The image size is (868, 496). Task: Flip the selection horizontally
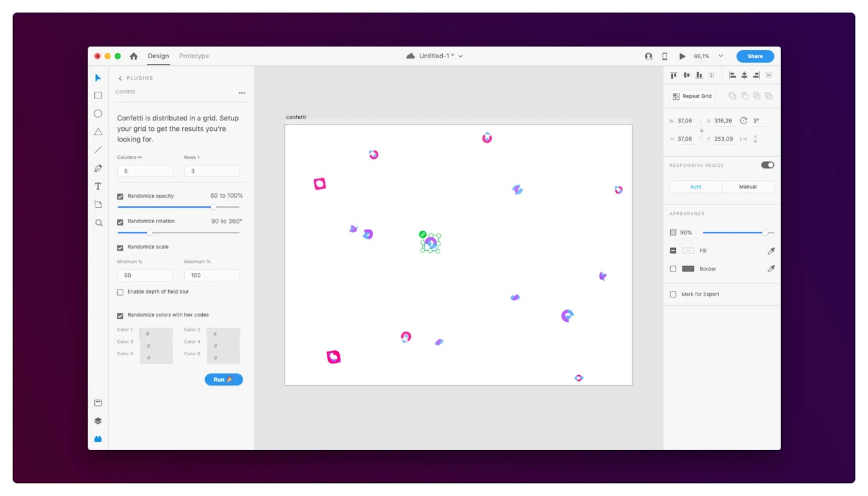point(743,139)
